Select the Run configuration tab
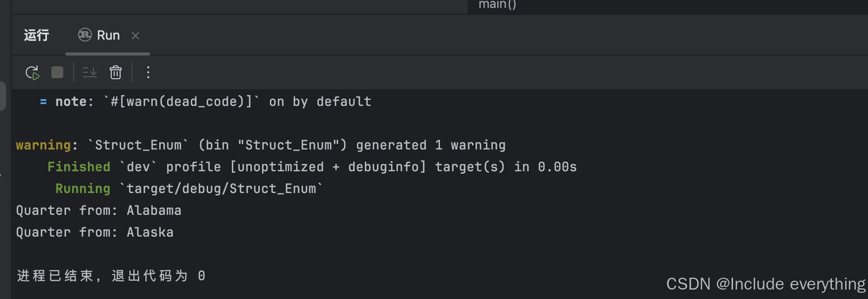868x299 pixels. pos(108,36)
